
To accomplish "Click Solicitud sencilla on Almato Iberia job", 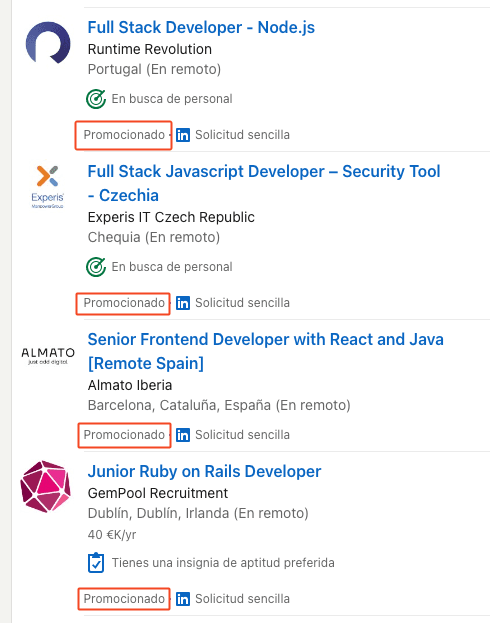I will tap(242, 435).
